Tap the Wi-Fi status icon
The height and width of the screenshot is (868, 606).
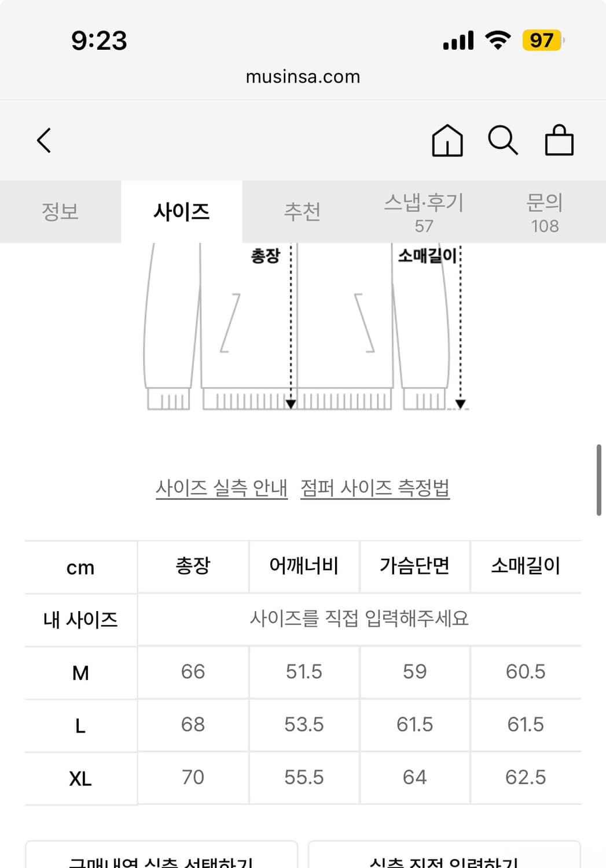coord(499,39)
